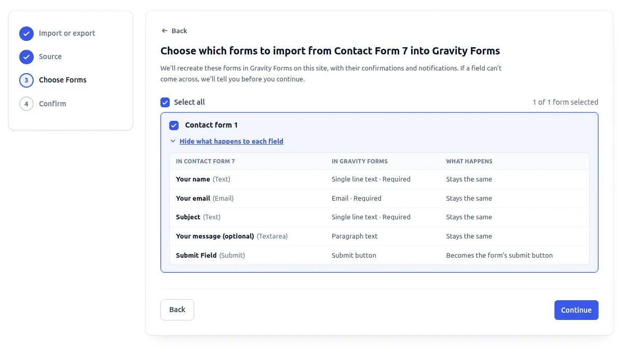Go to the Source step
Screen dimensions: 624x364
tap(50, 57)
